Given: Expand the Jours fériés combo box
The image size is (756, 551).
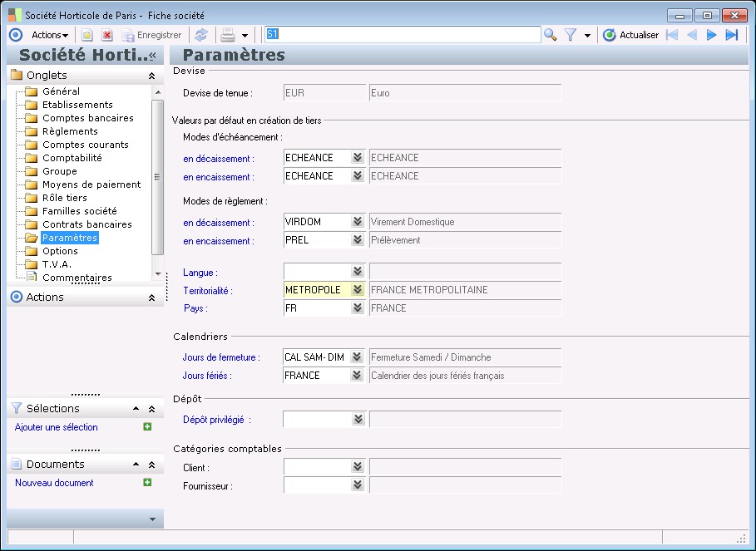Looking at the screenshot, I should point(357,376).
